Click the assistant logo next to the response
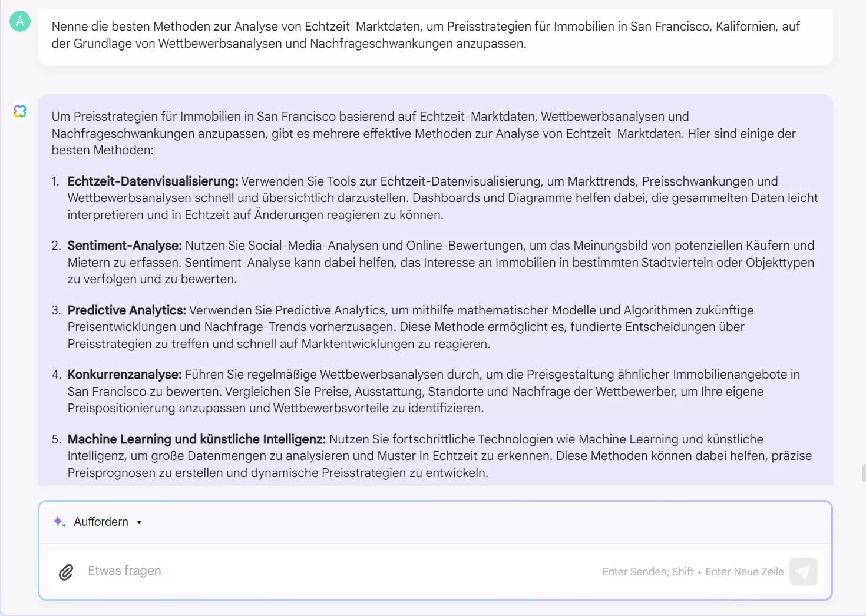This screenshot has height=616, width=866. [19, 111]
